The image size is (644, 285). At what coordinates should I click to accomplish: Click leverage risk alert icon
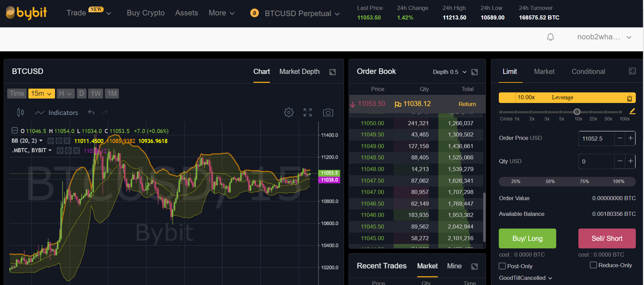click(x=629, y=98)
